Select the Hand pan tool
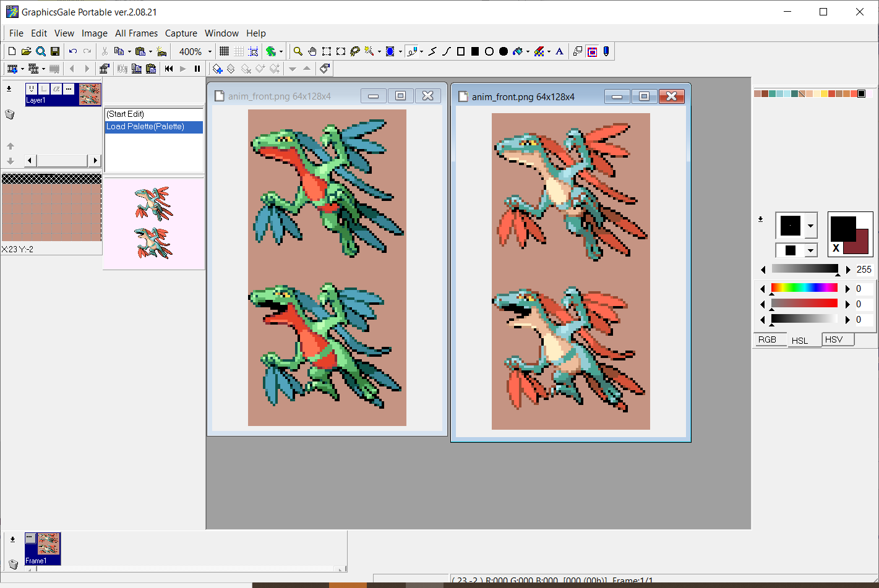This screenshot has height=588, width=879. pyautogui.click(x=312, y=51)
